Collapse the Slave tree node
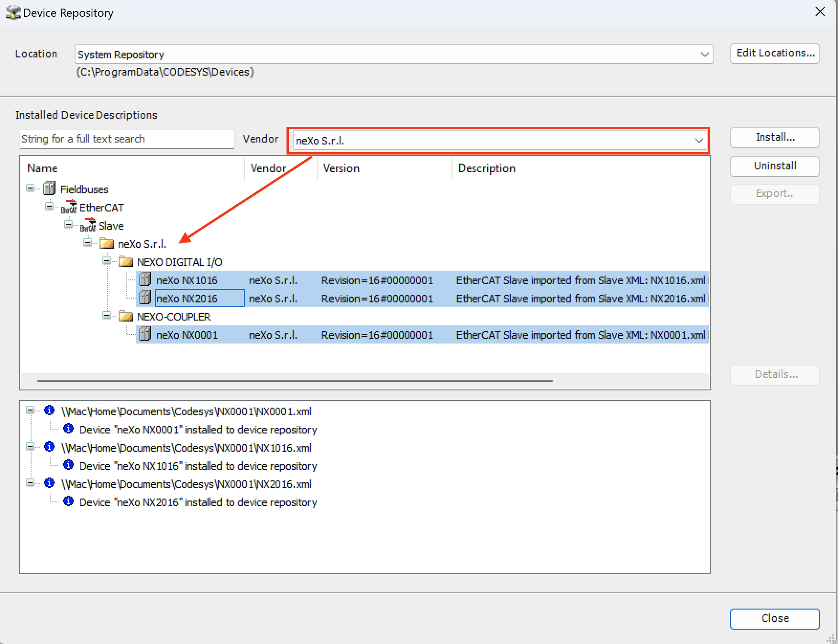The height and width of the screenshot is (644, 838). (68, 224)
